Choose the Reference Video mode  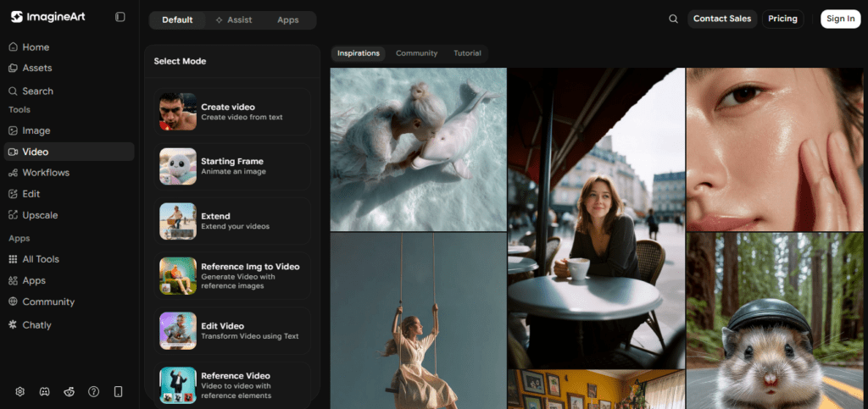pos(232,385)
